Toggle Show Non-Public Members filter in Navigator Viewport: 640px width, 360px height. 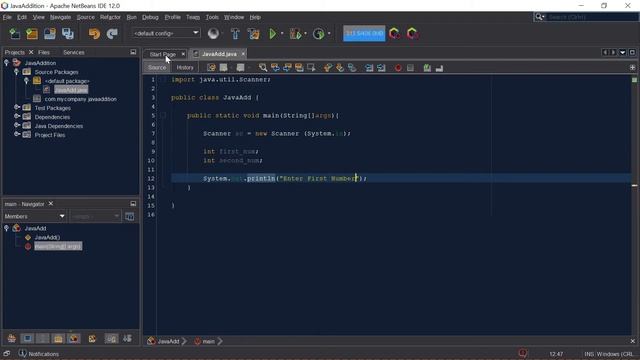(58, 338)
